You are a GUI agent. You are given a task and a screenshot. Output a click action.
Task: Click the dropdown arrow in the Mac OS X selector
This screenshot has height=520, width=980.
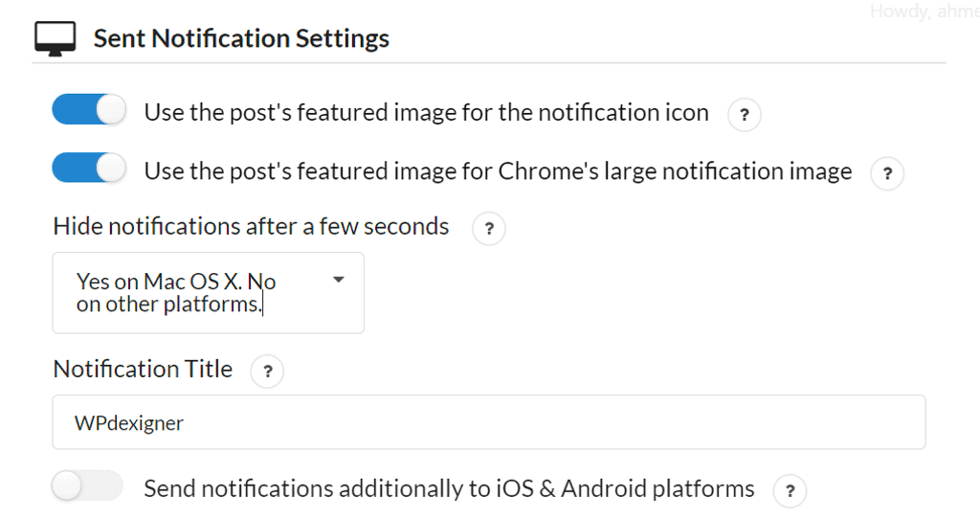coord(338,281)
